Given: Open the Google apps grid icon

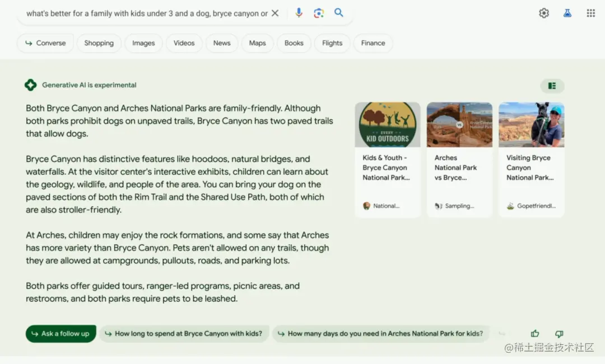Looking at the screenshot, I should click(591, 13).
